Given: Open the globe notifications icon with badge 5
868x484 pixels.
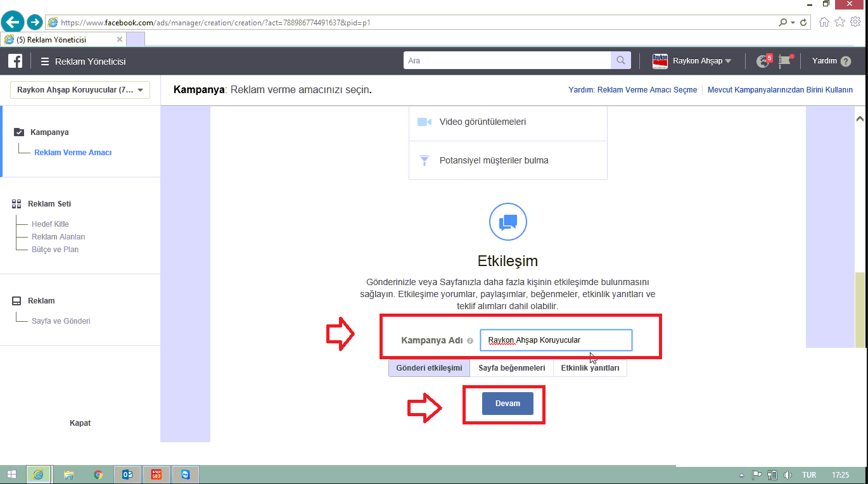Looking at the screenshot, I should 763,61.
